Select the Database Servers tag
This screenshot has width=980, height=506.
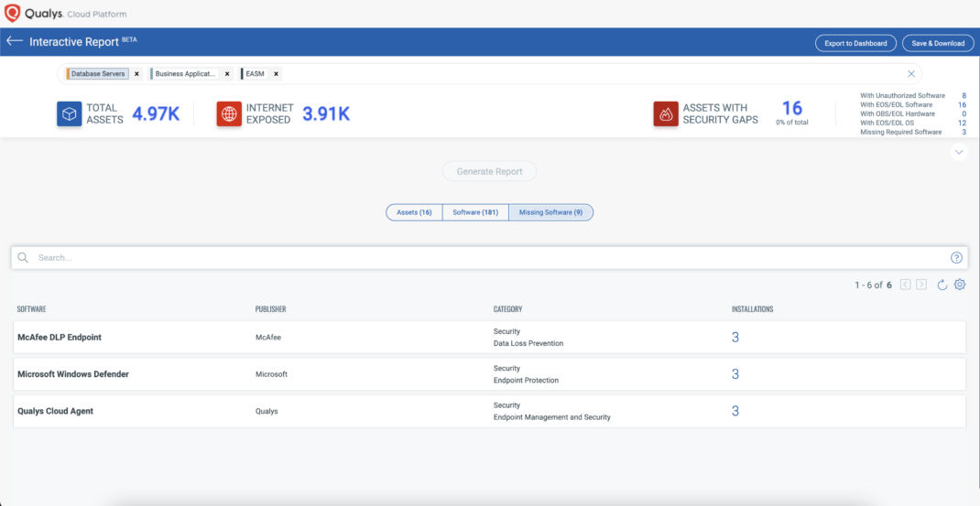tap(97, 74)
